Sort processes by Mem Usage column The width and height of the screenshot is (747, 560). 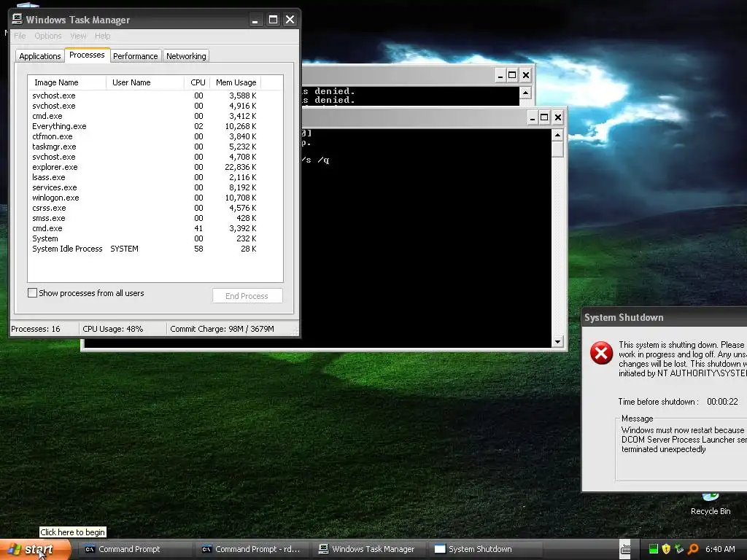pyautogui.click(x=236, y=82)
